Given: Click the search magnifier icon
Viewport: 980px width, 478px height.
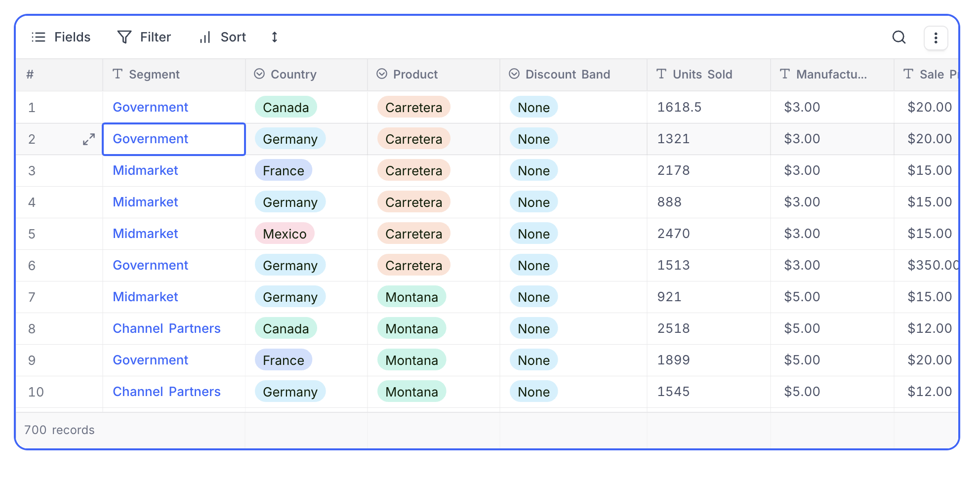Looking at the screenshot, I should (x=898, y=38).
